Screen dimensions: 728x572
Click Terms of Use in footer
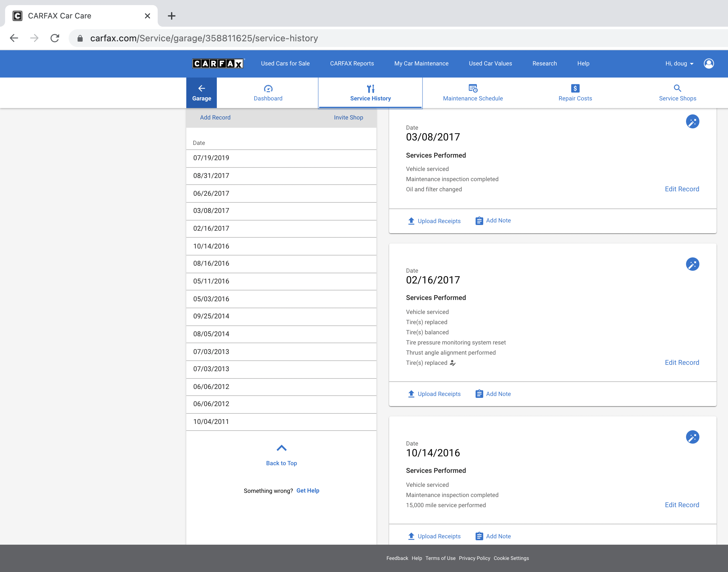[440, 558]
